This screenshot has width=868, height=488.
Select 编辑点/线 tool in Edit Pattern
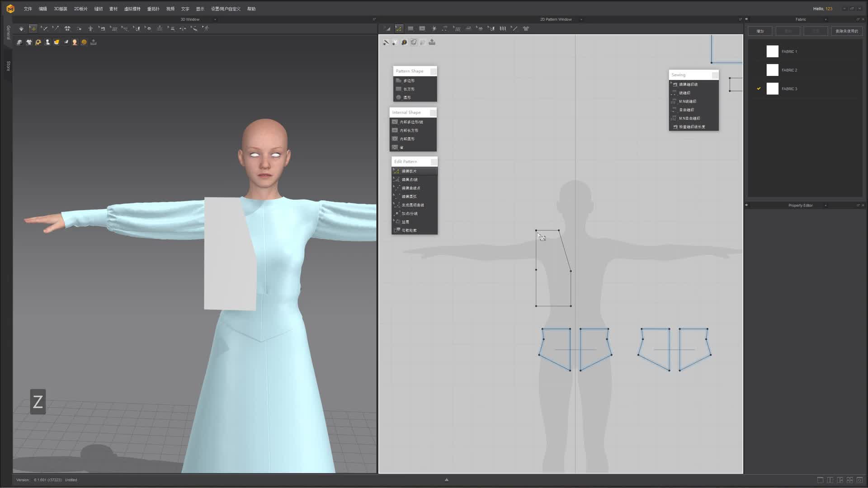tap(409, 179)
